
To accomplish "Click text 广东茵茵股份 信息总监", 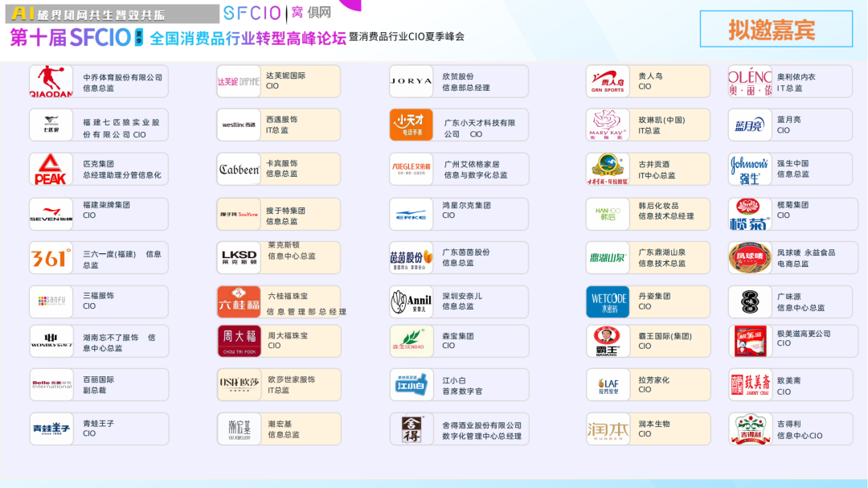I will pyautogui.click(x=465, y=257).
